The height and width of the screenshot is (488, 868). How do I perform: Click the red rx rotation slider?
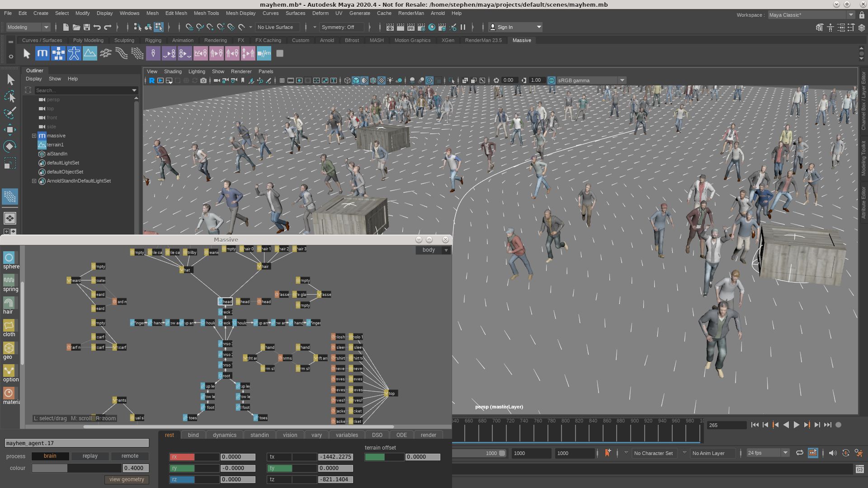[194, 457]
